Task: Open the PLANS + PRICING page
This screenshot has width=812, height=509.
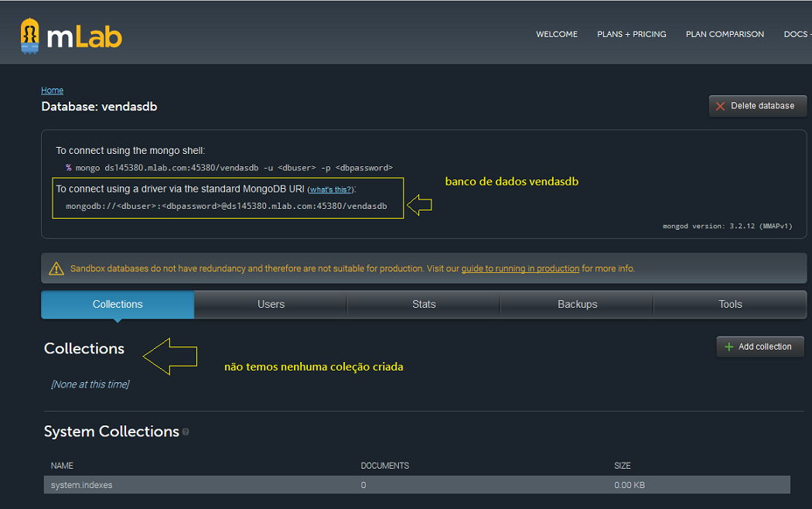Action: [631, 34]
